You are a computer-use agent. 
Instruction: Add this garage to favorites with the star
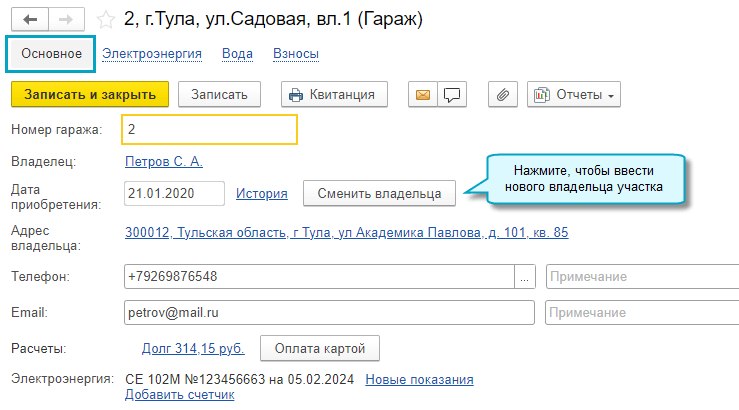[x=105, y=20]
